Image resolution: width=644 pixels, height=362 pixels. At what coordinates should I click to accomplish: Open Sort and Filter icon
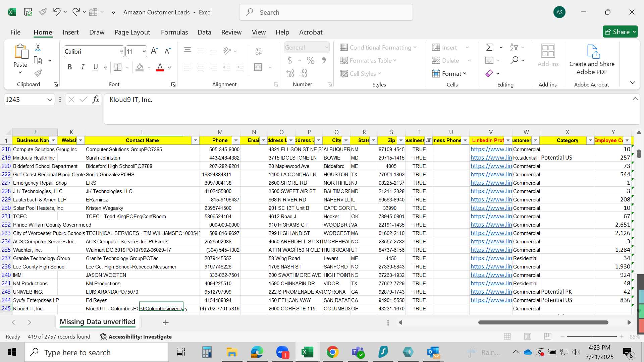click(514, 47)
